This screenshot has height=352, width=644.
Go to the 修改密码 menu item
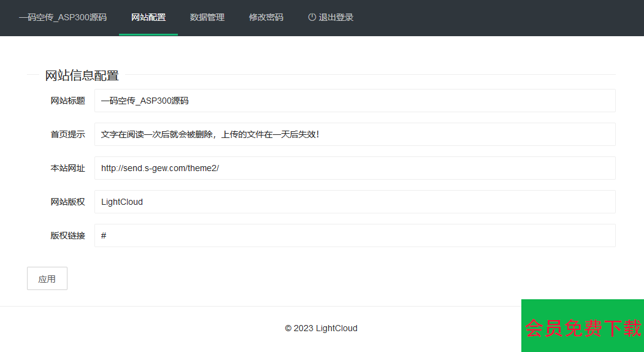pos(266,17)
